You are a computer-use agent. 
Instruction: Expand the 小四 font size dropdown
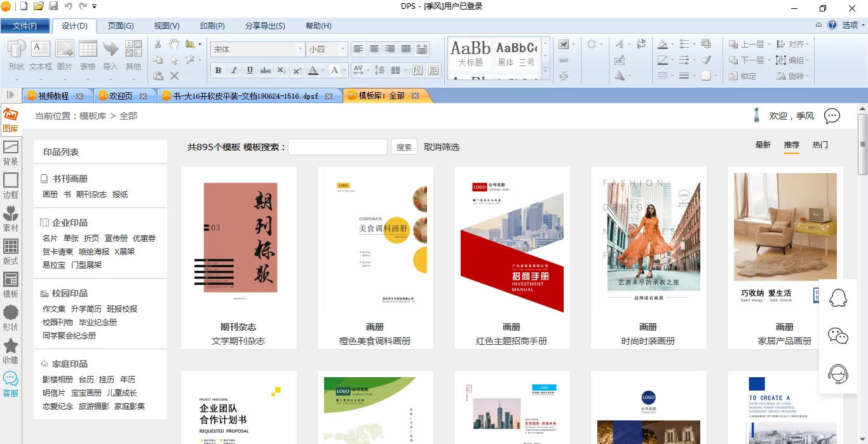pos(342,49)
